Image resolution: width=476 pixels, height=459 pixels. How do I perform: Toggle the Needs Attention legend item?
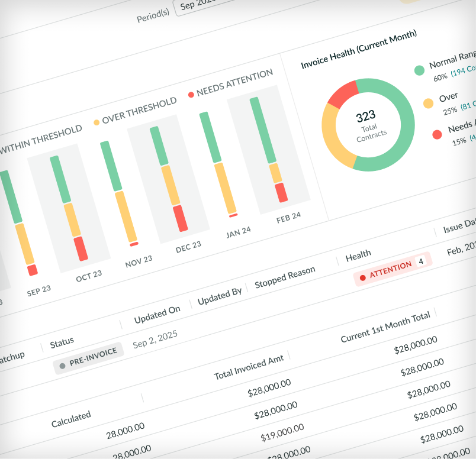230,83
